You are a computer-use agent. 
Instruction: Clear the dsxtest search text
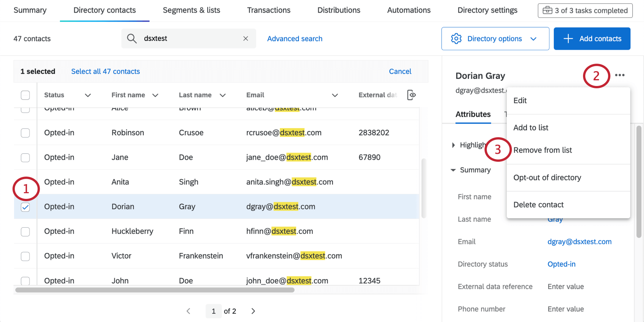click(245, 39)
